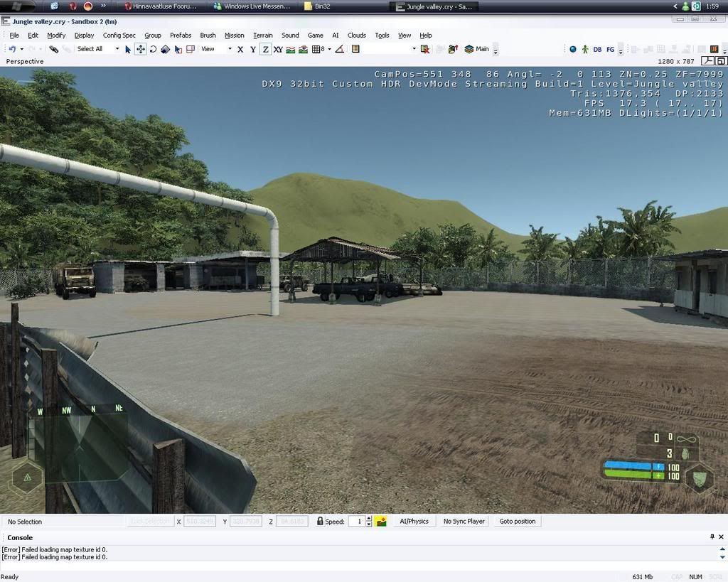Click the viewport maximize icon
The height and width of the screenshot is (582, 728).
pyautogui.click(x=721, y=61)
